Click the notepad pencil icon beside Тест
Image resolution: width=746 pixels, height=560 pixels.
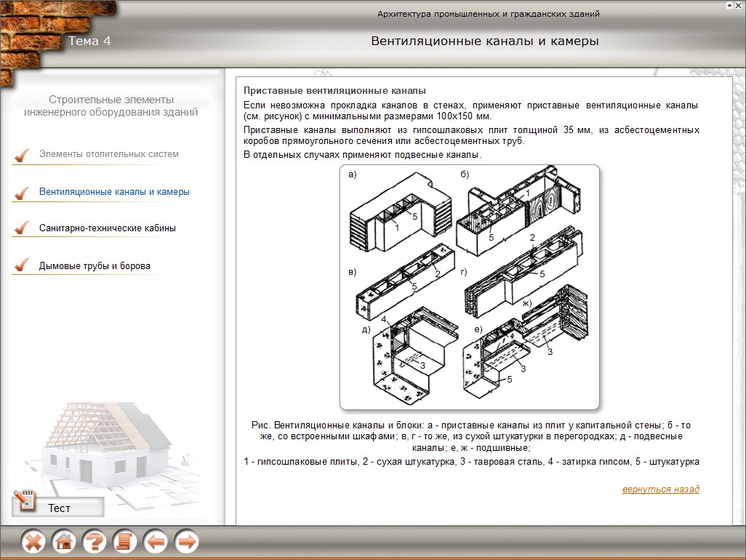point(25,501)
